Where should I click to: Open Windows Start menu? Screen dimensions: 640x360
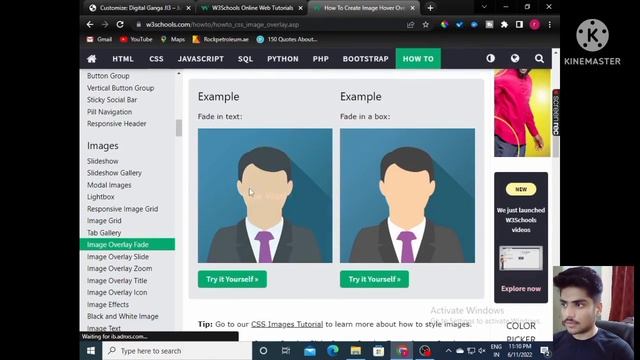[x=91, y=351]
